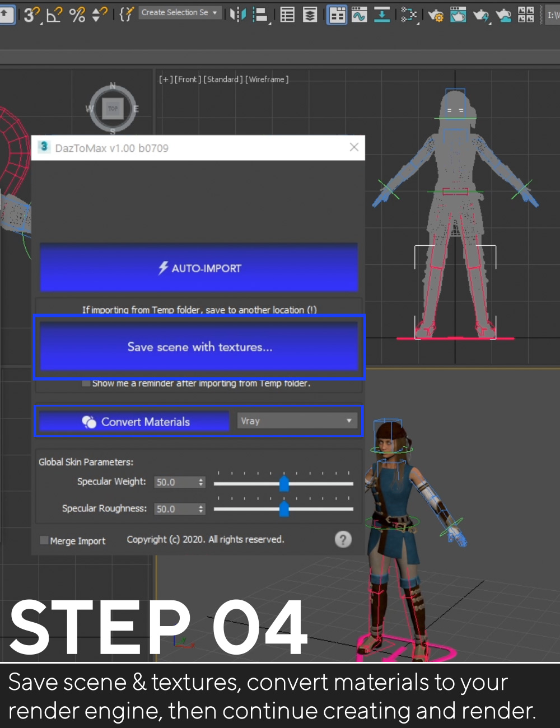Click Save scene with textures button
Viewport: 560px width, 728px height.
click(199, 347)
